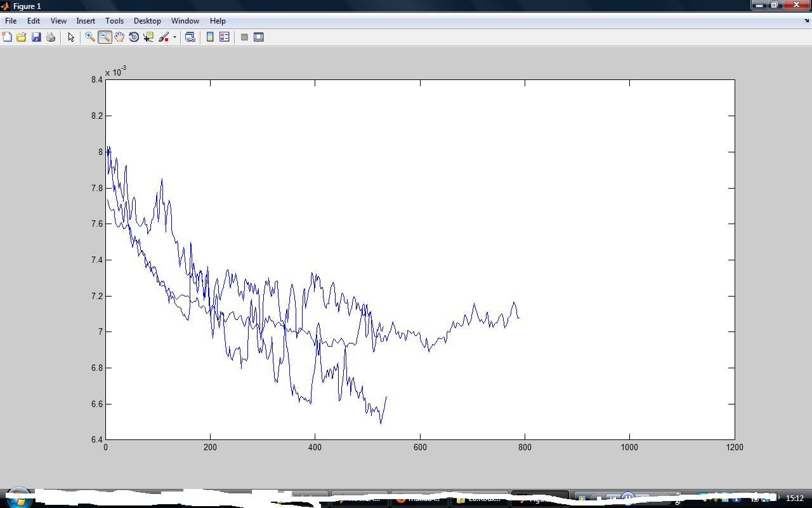Toggle the Brush data tool

164,37
